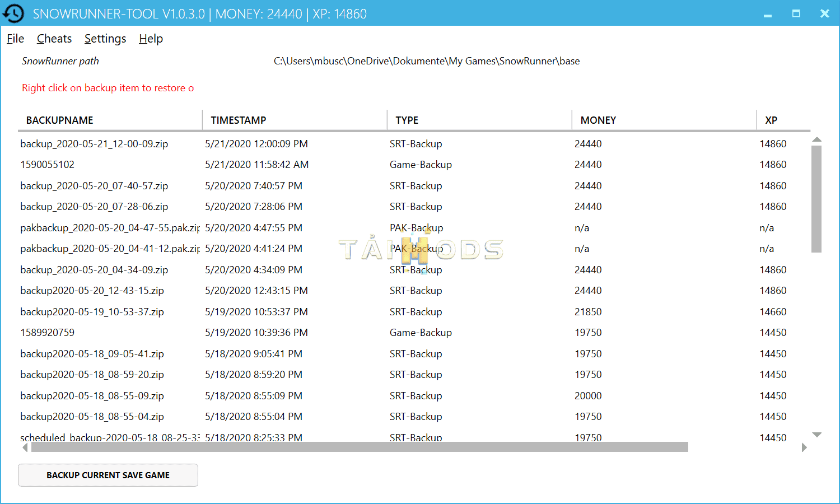Open the File menu
The width and height of the screenshot is (840, 504).
pyautogui.click(x=15, y=39)
